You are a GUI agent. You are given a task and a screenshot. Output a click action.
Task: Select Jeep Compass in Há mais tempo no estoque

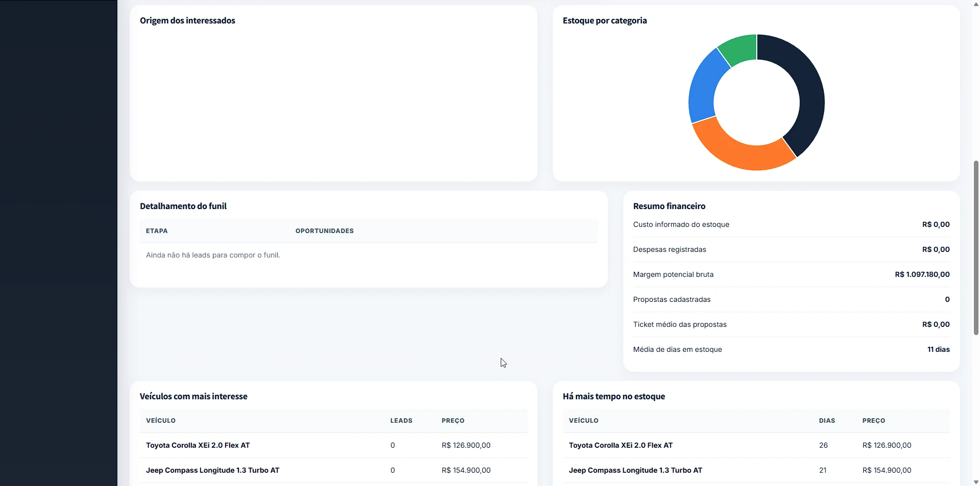coord(756,470)
